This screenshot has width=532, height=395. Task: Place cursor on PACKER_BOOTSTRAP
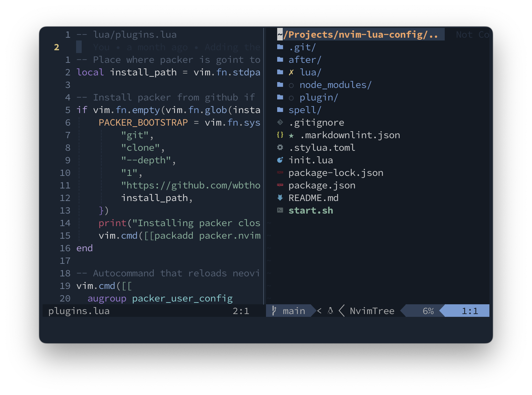point(143,122)
